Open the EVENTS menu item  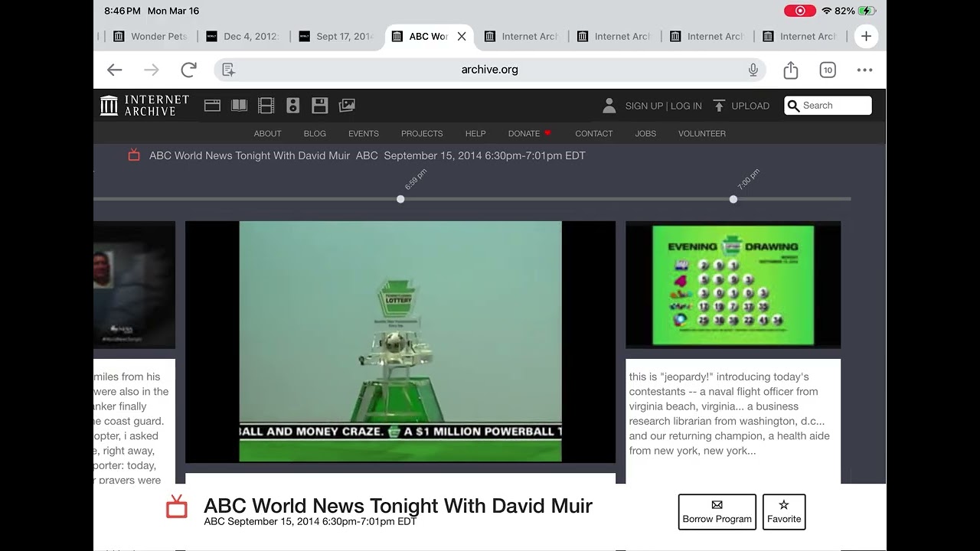click(364, 133)
